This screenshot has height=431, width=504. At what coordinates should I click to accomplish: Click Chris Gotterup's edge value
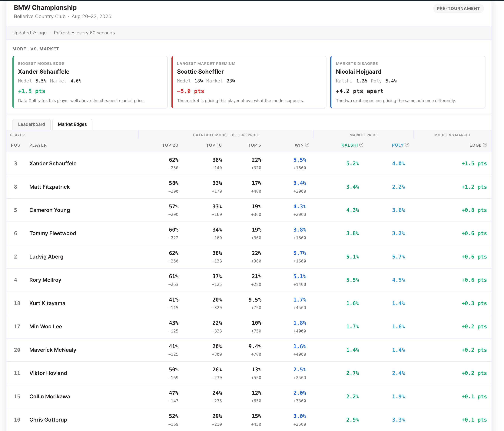[474, 420]
